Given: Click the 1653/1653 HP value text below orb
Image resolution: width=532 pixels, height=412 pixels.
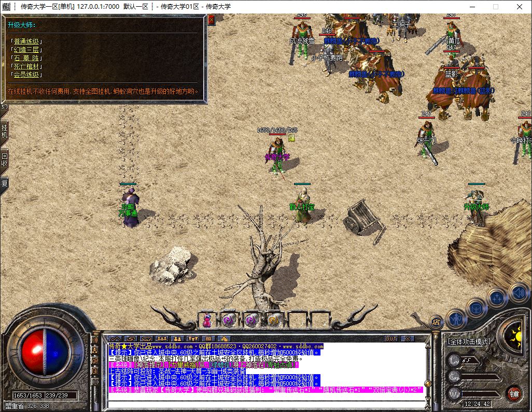Looking at the screenshot, I should point(28,395).
